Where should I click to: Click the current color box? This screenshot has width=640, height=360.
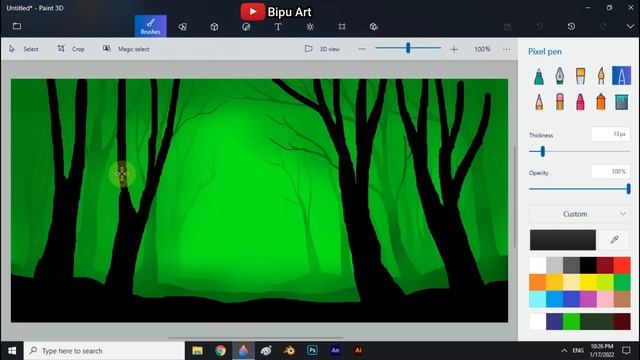pyautogui.click(x=563, y=240)
